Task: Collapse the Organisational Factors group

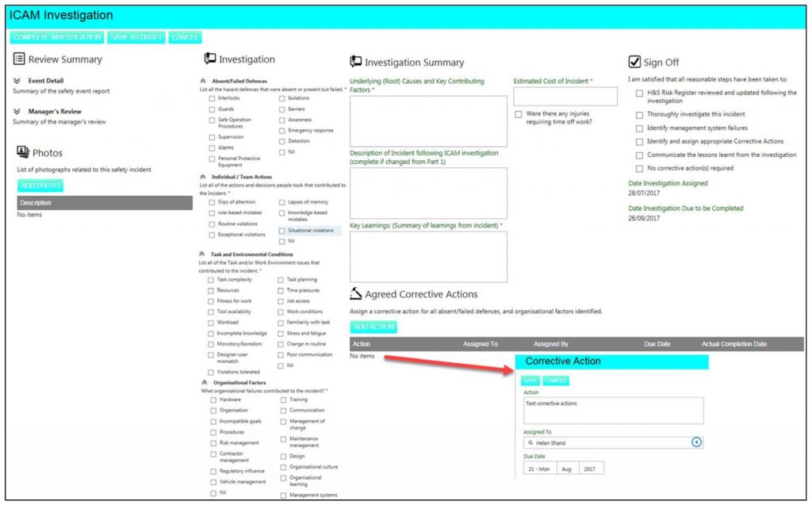Action: click(204, 382)
